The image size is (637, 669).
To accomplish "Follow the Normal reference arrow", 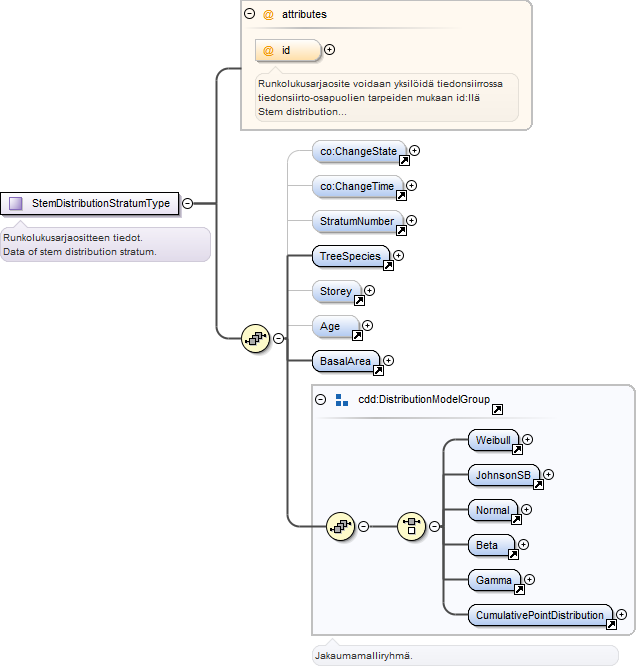I will (516, 519).
